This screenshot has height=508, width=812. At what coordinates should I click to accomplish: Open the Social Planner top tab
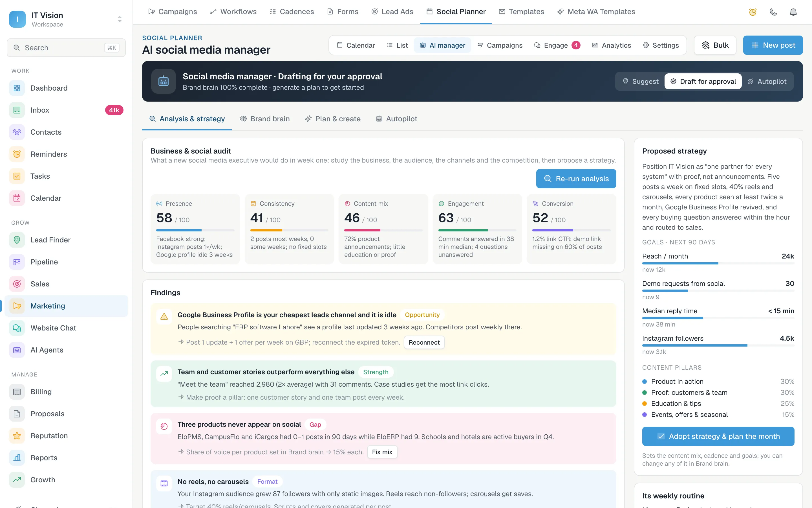(x=456, y=12)
